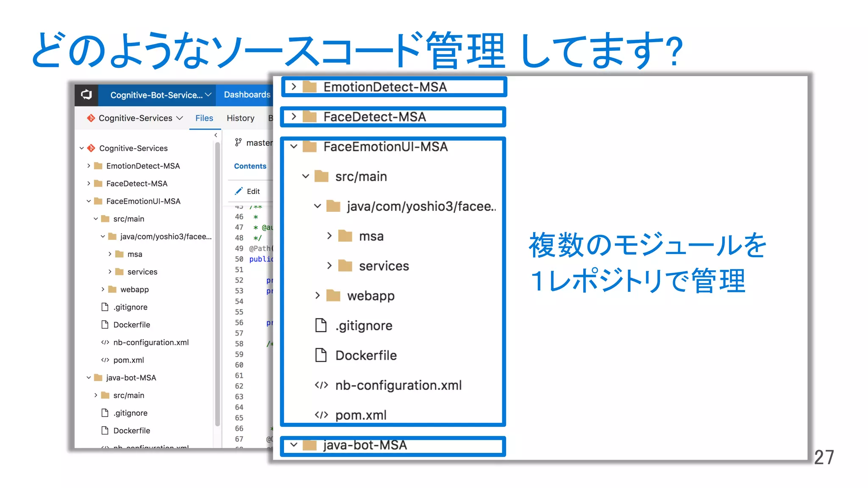Screen dimensions: 868x488
Task: Click the git repository icon beside Cognitive-Services selector
Action: tap(91, 118)
